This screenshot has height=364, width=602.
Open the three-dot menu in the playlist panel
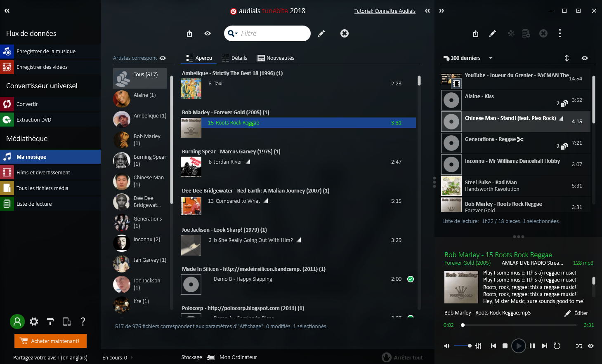560,33
